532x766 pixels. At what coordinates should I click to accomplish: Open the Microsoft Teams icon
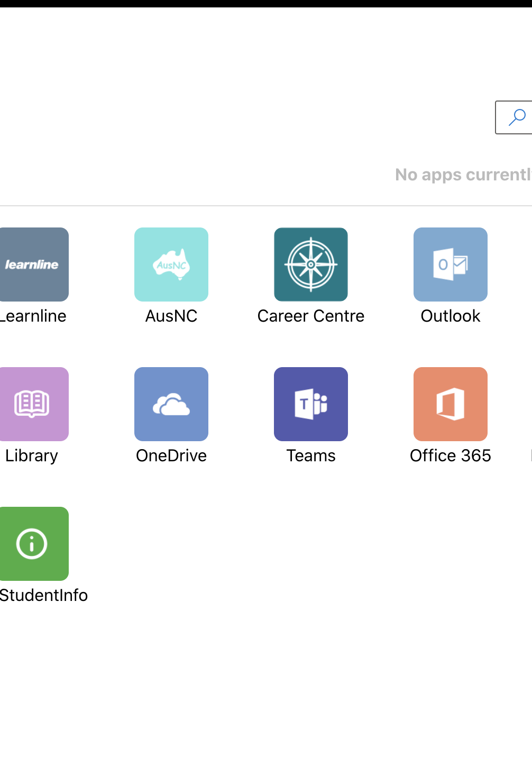coord(311,404)
